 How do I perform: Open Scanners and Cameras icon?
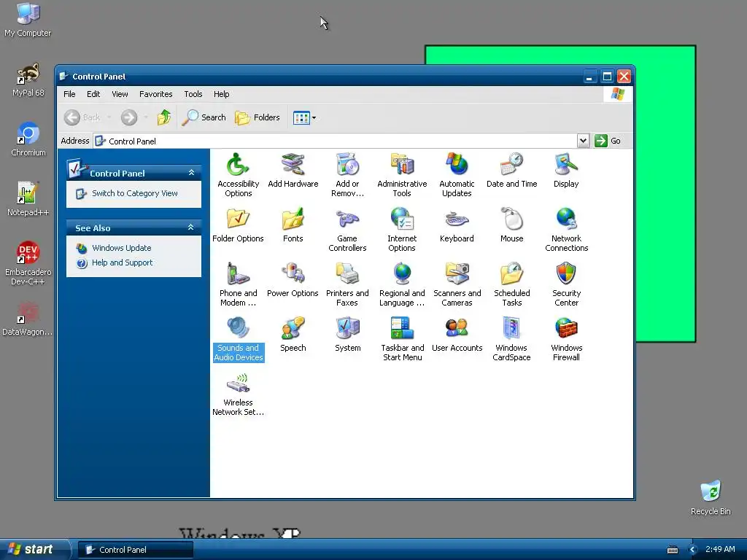tap(457, 284)
